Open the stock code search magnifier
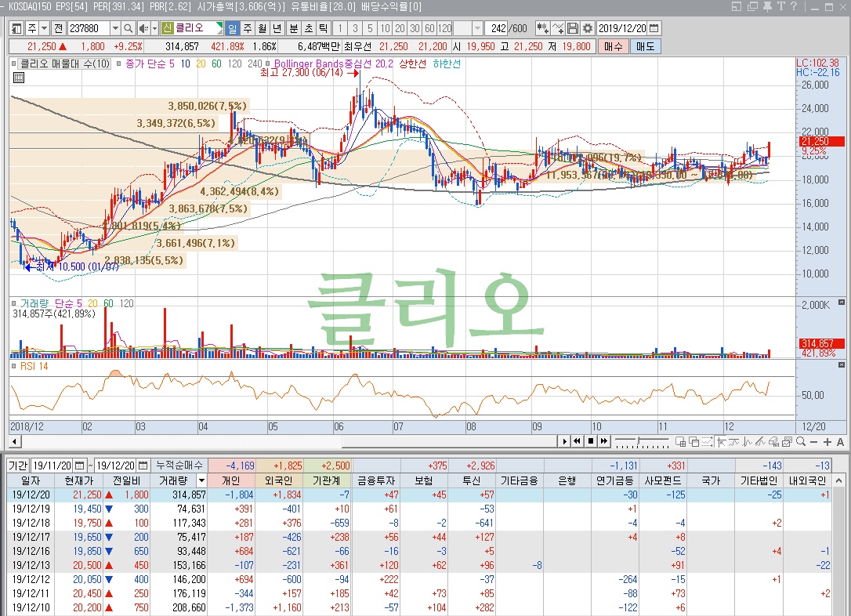Screen dimensions: 851x616 coord(128,28)
